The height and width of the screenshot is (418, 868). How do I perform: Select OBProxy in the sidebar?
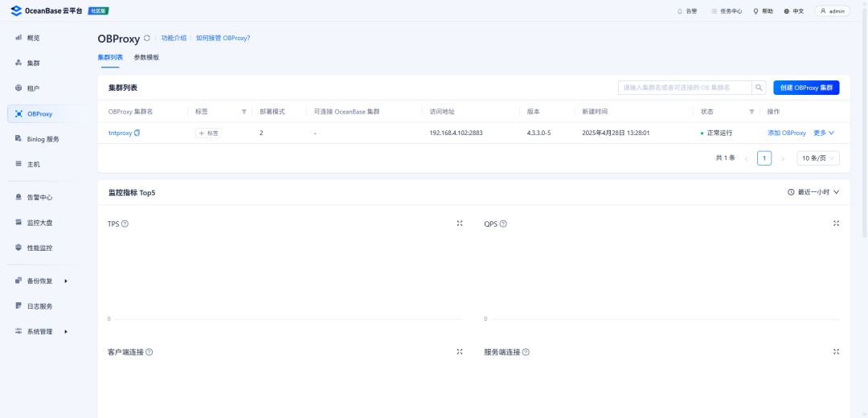click(47, 113)
